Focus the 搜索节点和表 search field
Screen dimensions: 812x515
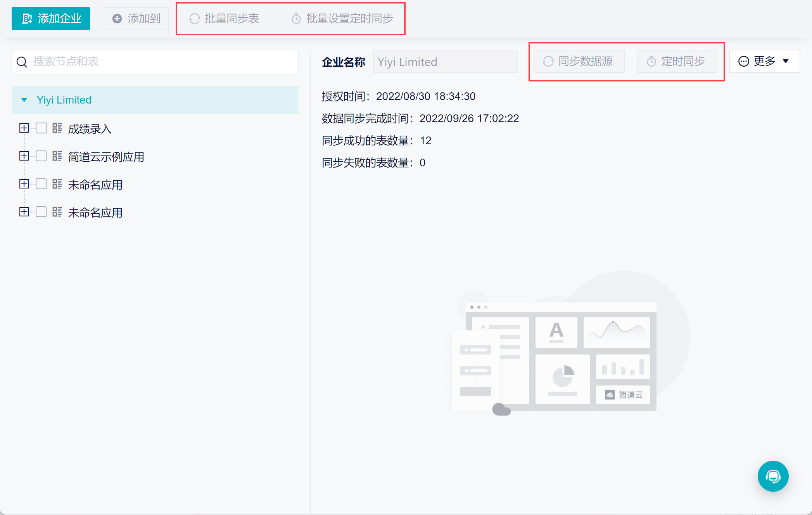coord(163,62)
